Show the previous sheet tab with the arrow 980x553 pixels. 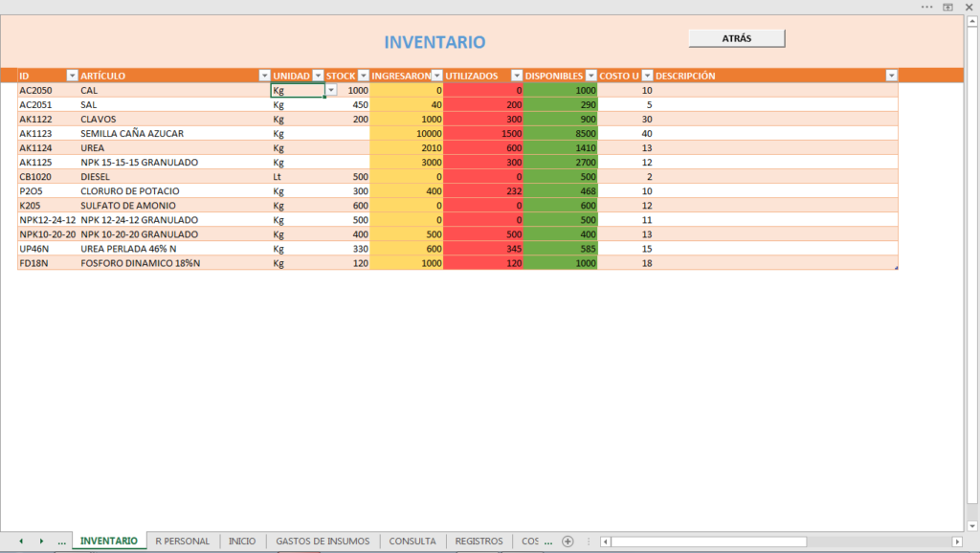tap(21, 542)
